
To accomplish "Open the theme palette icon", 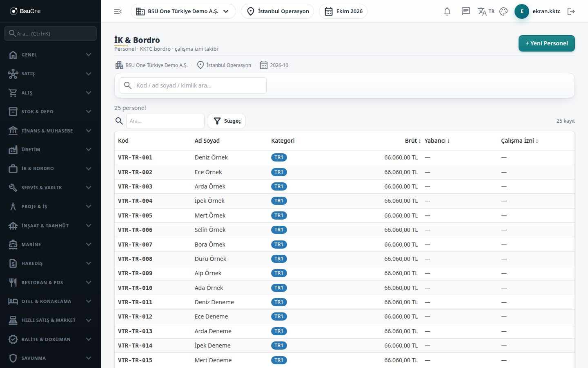I will point(503,11).
